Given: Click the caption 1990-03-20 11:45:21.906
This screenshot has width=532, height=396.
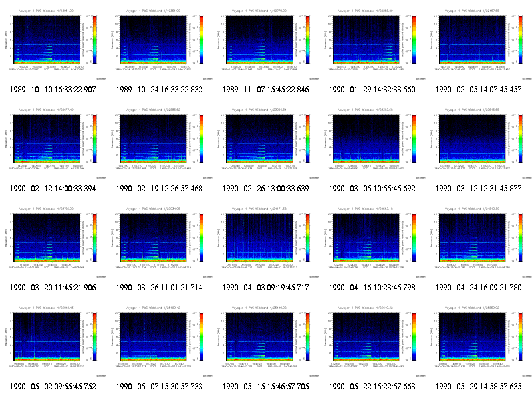Looking at the screenshot, I should click(x=53, y=288).
